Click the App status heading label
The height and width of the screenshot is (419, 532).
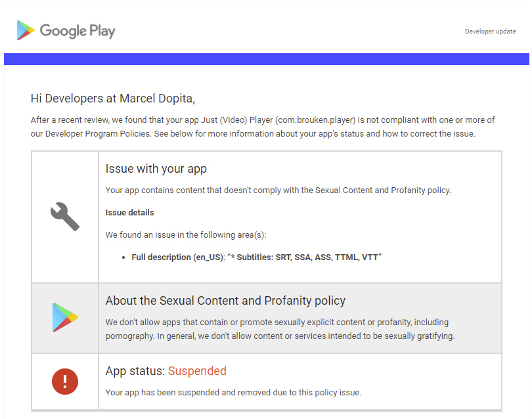[x=135, y=371]
